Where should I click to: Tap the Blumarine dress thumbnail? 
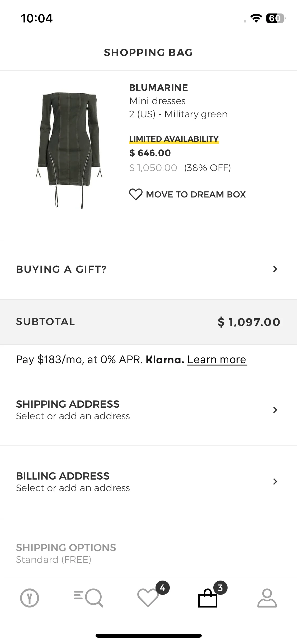(69, 150)
